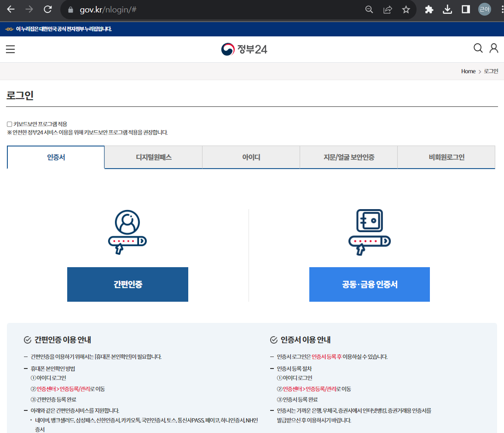Screen dimensions: 504x433
Task: Click the 공동·금융 인증서 button
Action: (x=369, y=284)
